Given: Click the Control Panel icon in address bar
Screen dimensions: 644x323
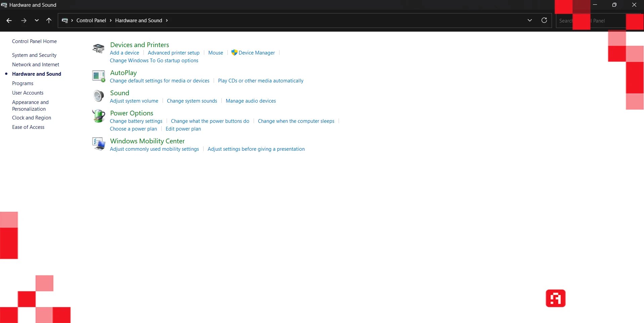Looking at the screenshot, I should tap(65, 21).
